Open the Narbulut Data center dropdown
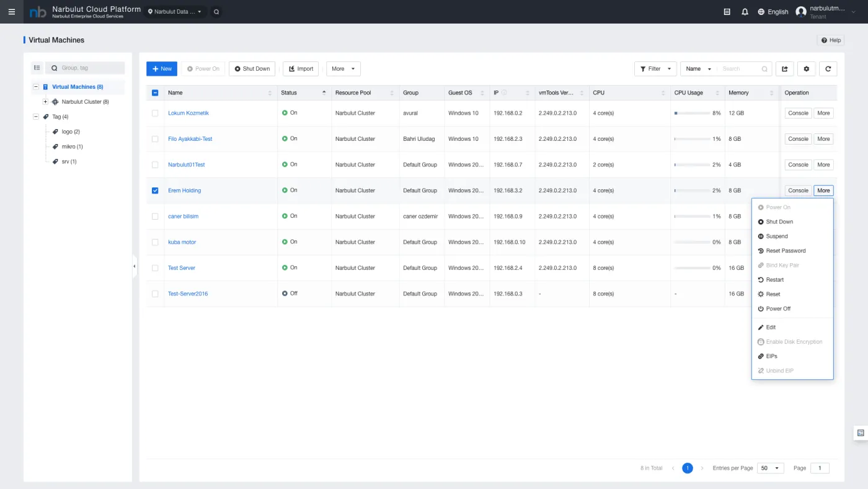The height and width of the screenshot is (489, 868). (x=175, y=12)
